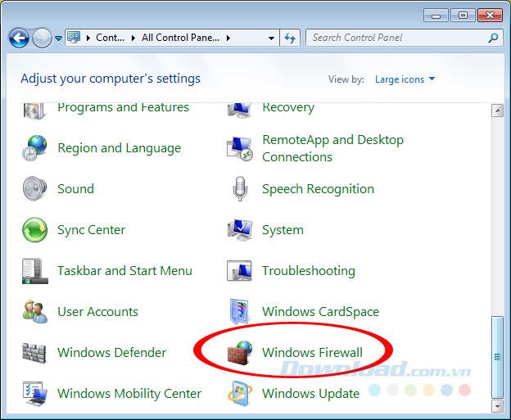
Task: Open the Taskbar and Start Menu link
Action: pyautogui.click(x=124, y=271)
